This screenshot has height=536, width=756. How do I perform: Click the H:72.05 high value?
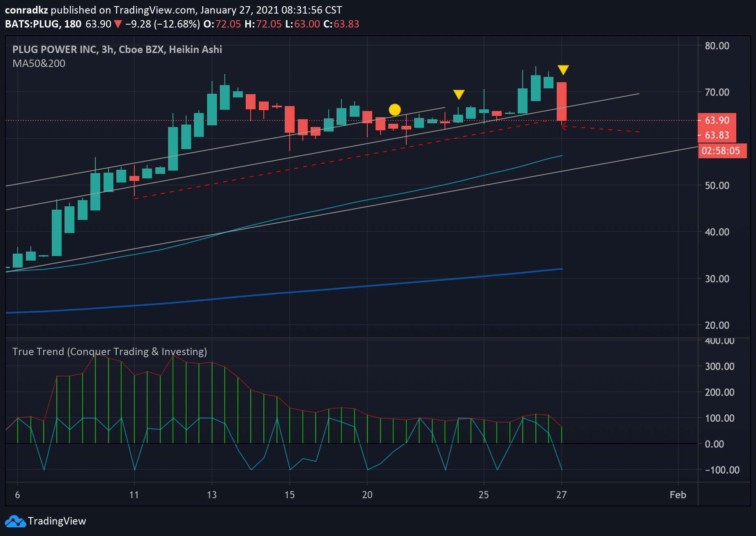coord(263,24)
